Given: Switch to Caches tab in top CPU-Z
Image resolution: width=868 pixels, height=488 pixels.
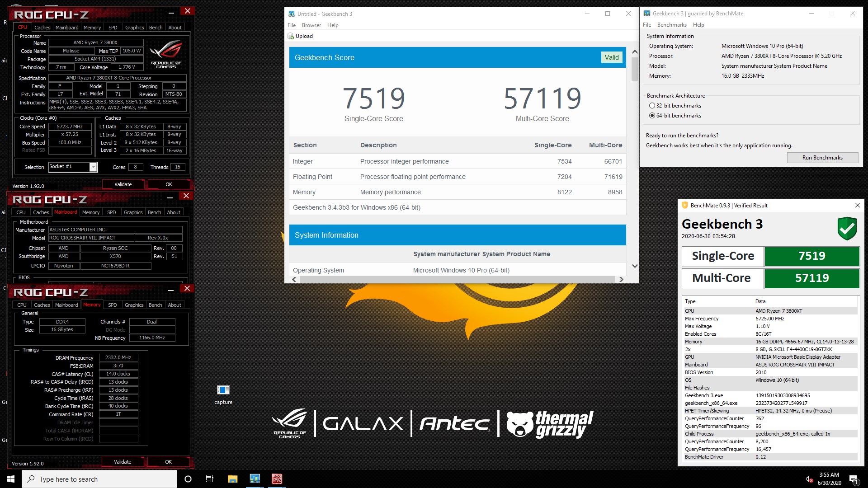Looking at the screenshot, I should (42, 28).
